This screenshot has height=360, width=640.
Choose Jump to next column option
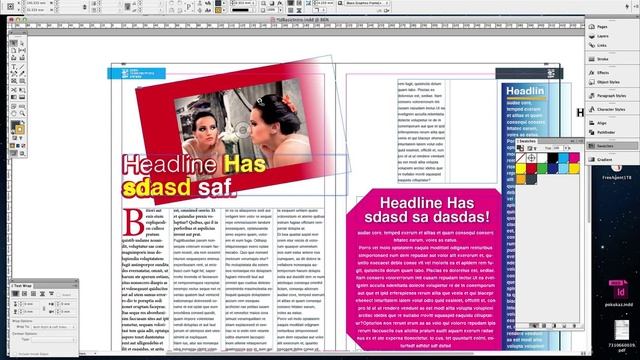51,293
